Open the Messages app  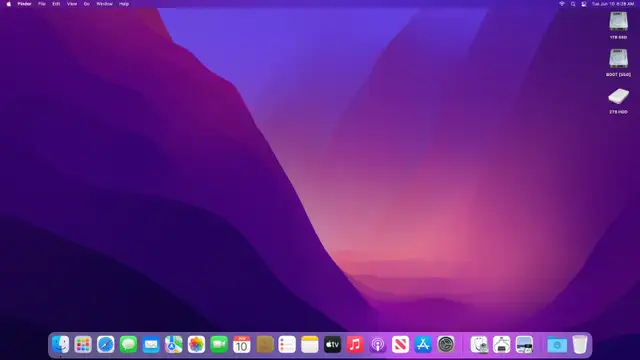(128, 344)
